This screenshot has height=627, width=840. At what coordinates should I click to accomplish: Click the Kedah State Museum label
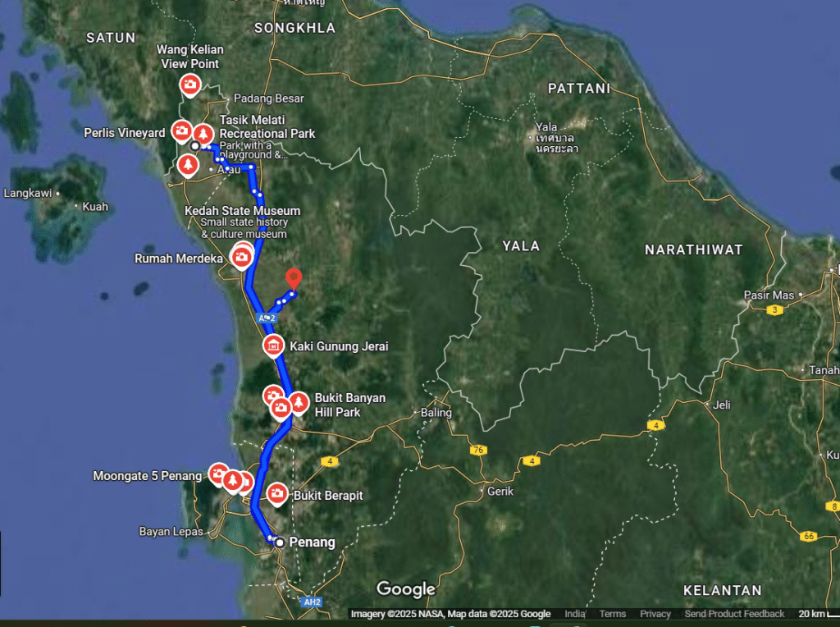[243, 211]
